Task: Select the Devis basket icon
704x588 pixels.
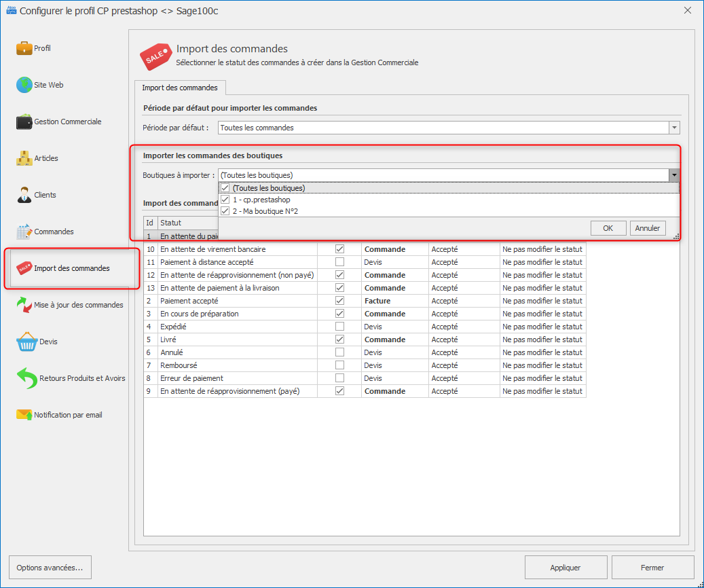Action: [x=26, y=342]
